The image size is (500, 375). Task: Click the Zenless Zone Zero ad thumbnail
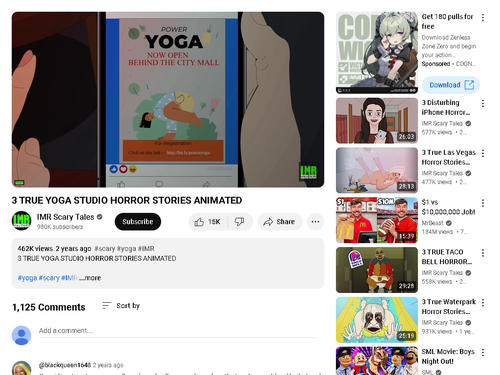377,53
